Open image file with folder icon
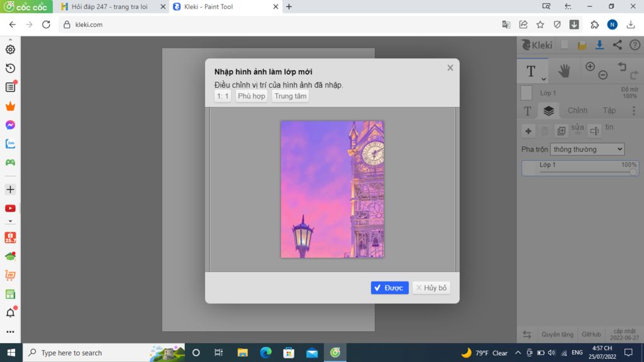644x362 pixels. click(582, 45)
